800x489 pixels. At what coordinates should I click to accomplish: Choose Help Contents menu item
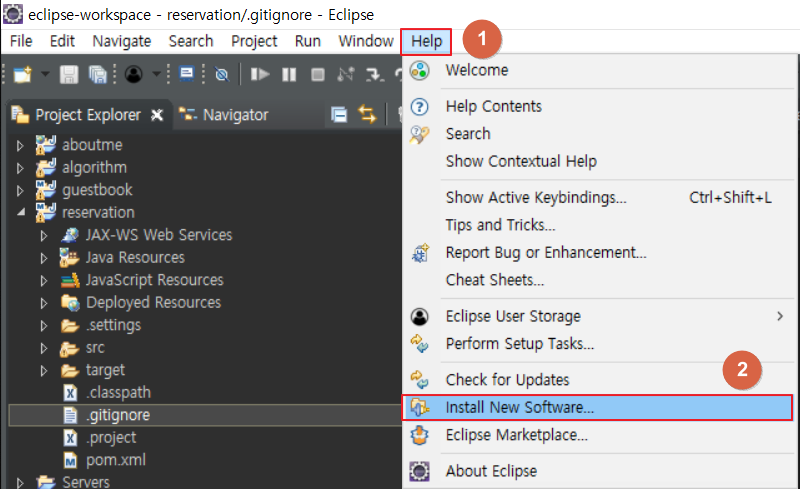[x=600, y=106]
